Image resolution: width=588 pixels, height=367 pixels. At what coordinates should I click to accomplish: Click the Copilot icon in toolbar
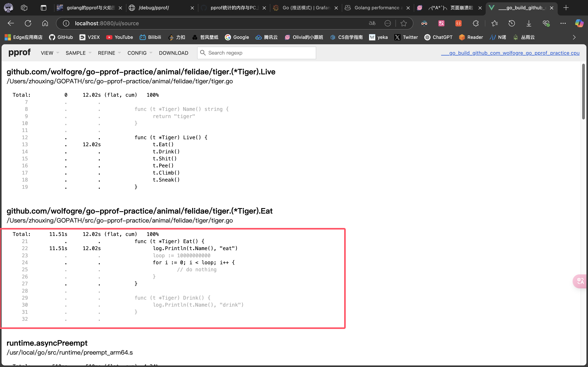579,23
